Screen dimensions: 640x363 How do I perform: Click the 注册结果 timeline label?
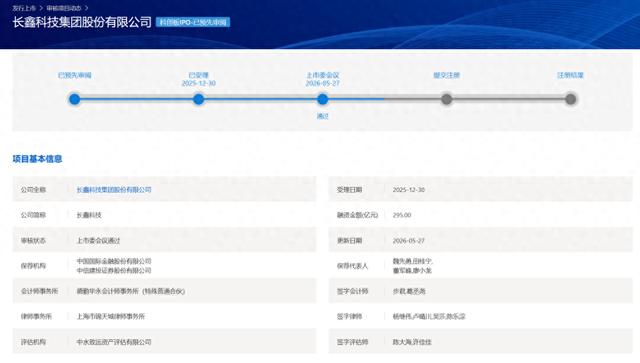tap(571, 75)
